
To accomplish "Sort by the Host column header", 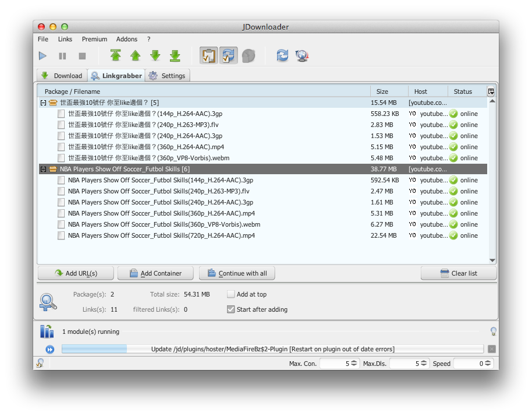I will coord(428,91).
